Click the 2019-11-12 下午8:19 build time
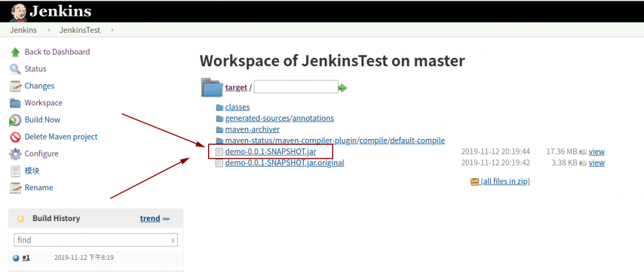This screenshot has width=644, height=272. [x=84, y=258]
